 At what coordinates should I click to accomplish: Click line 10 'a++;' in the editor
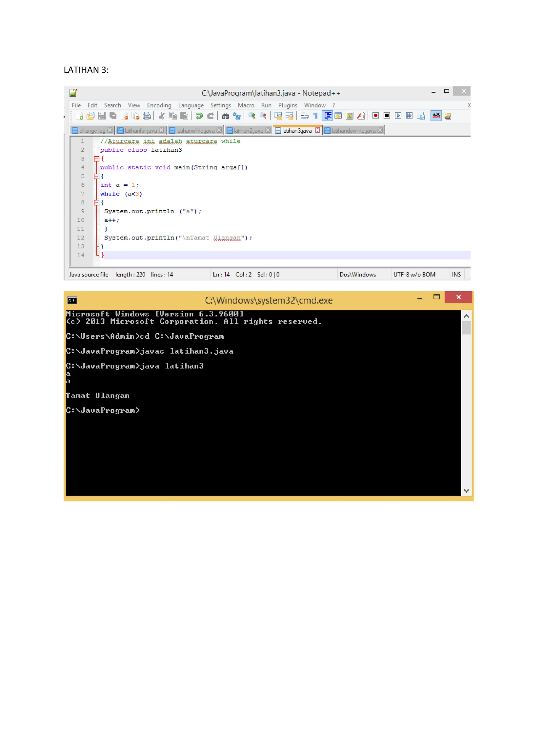112,220
